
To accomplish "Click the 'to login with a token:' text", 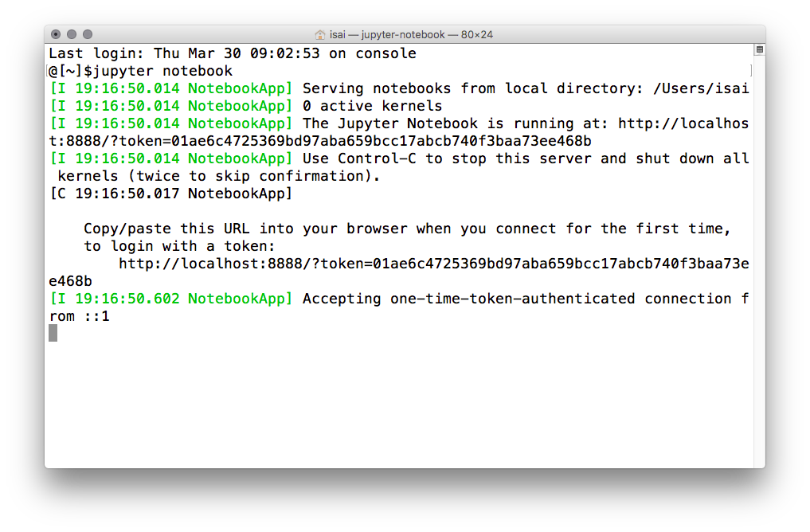I will (x=179, y=246).
